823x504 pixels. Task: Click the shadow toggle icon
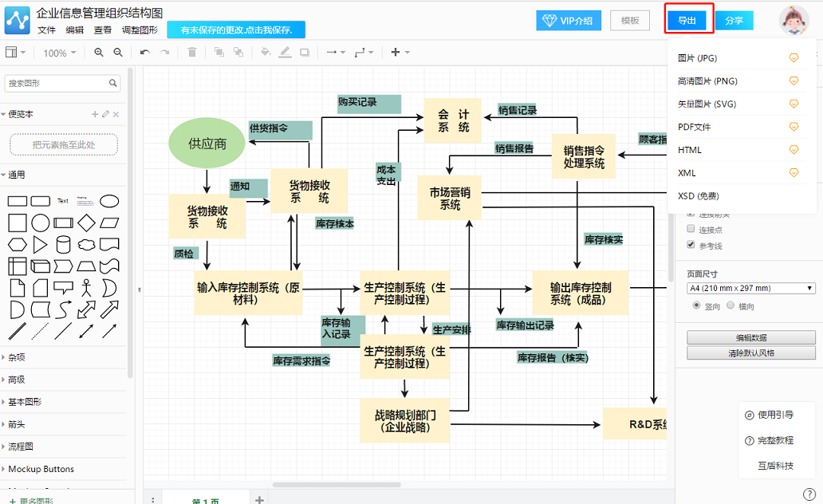click(x=305, y=52)
